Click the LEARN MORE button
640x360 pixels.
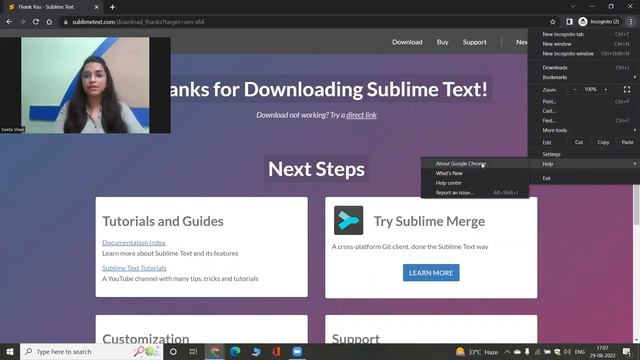coord(431,273)
